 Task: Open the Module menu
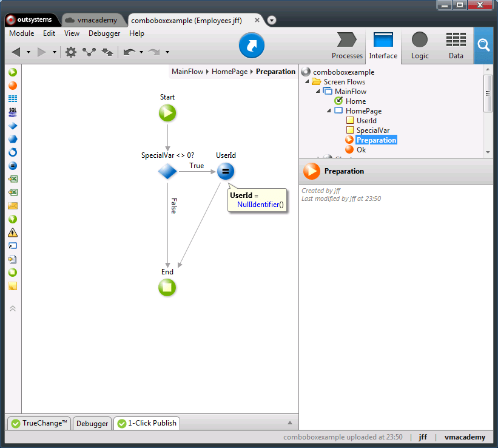point(22,33)
